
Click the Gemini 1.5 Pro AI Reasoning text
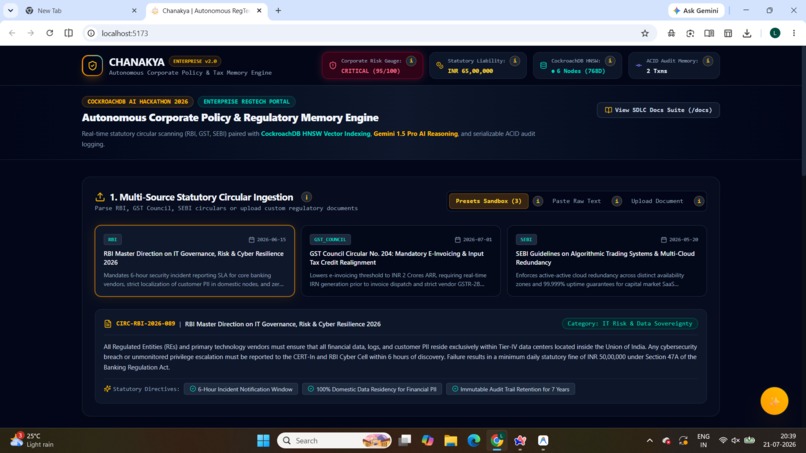click(x=415, y=134)
